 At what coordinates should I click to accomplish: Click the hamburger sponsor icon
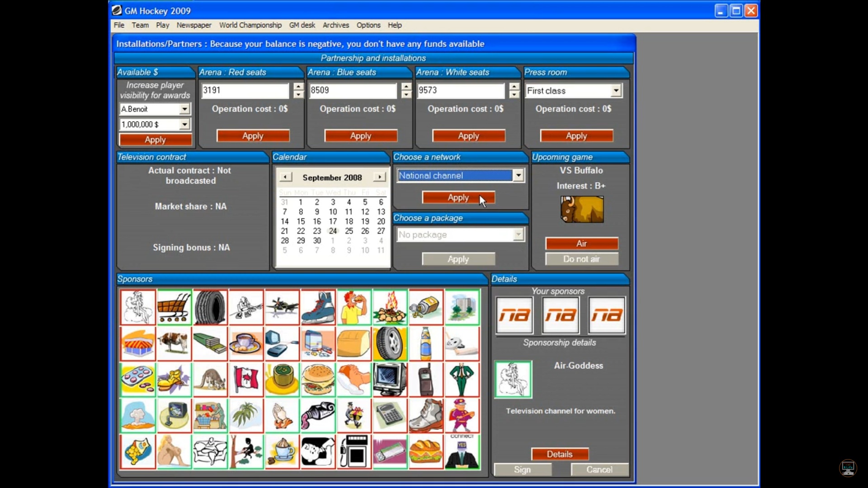(x=318, y=380)
